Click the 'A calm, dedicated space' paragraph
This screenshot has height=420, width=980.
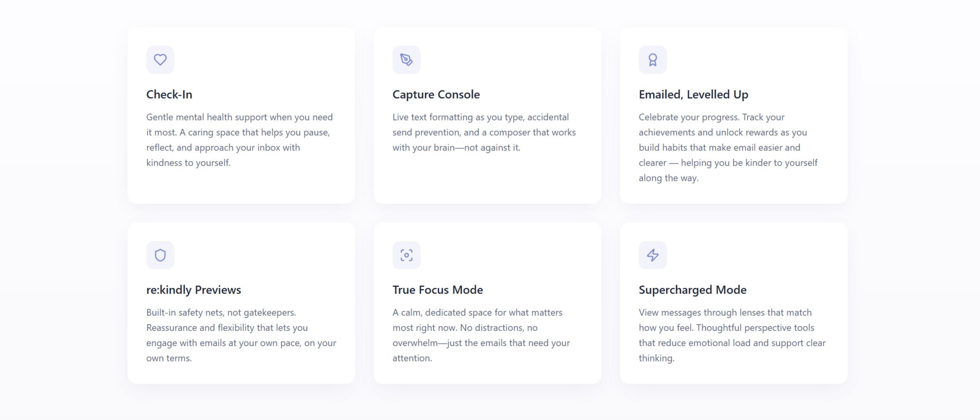[481, 335]
